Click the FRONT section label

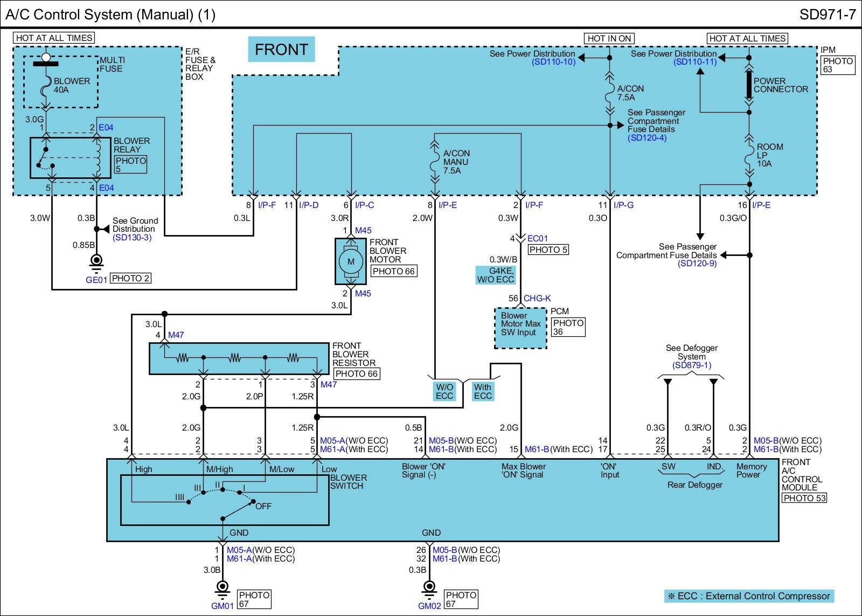pos(281,50)
